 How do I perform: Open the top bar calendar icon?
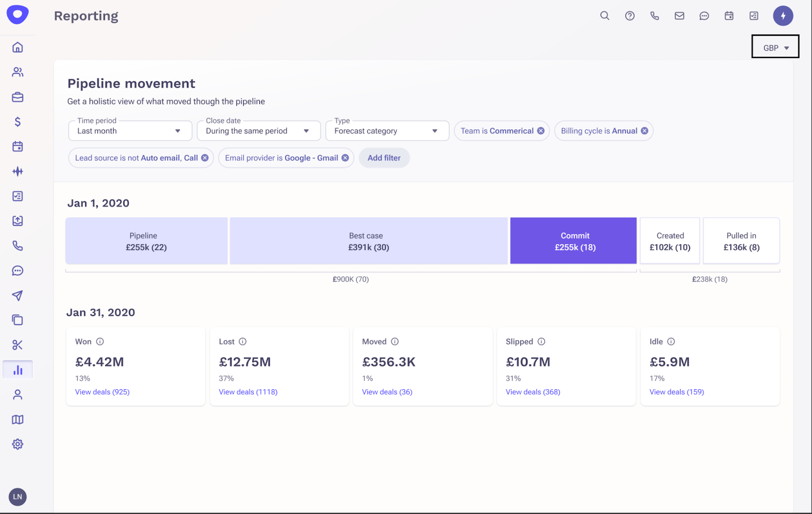pyautogui.click(x=729, y=16)
